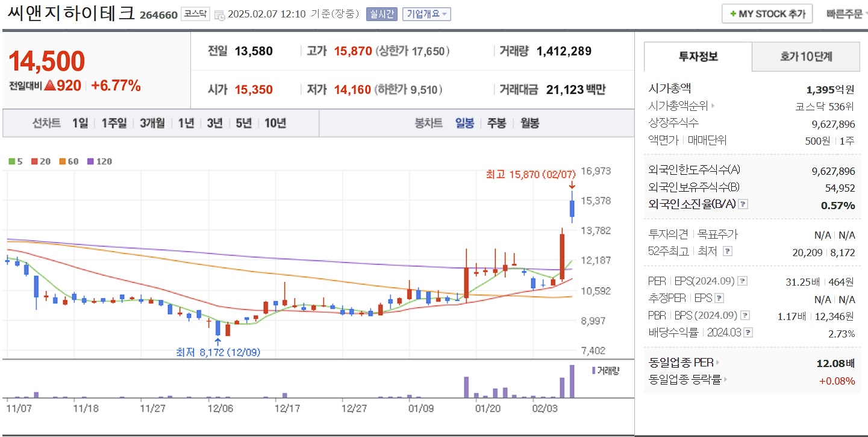
Task: Click the 최고 15,870 (02/07) chart marker
Action: [x=531, y=175]
